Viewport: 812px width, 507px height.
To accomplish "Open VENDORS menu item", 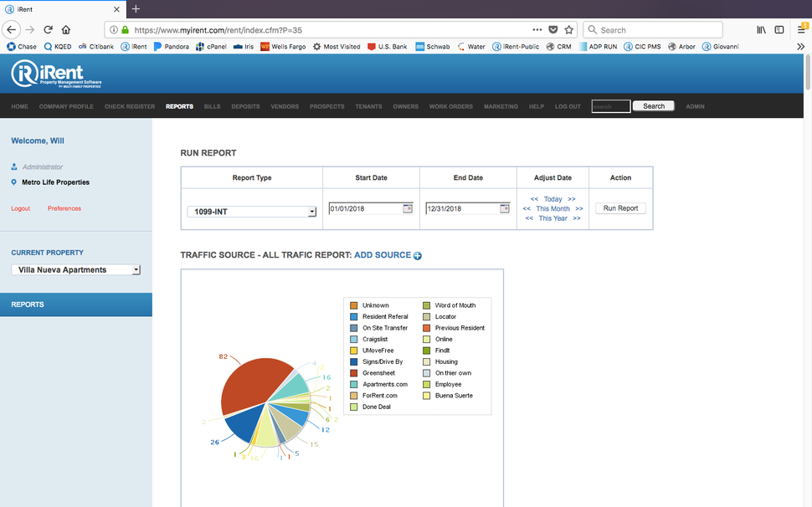I will [x=285, y=106].
